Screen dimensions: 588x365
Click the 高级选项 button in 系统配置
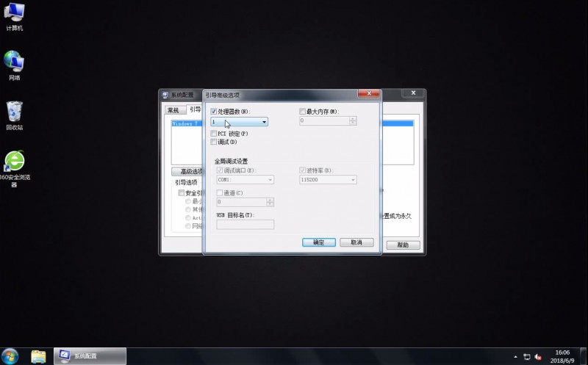tap(187, 172)
